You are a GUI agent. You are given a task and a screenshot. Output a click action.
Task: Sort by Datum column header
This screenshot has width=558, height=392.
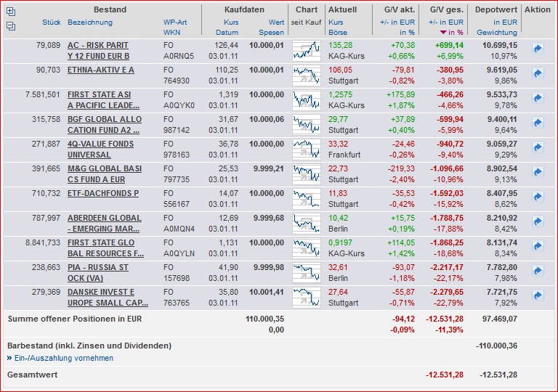pyautogui.click(x=227, y=33)
